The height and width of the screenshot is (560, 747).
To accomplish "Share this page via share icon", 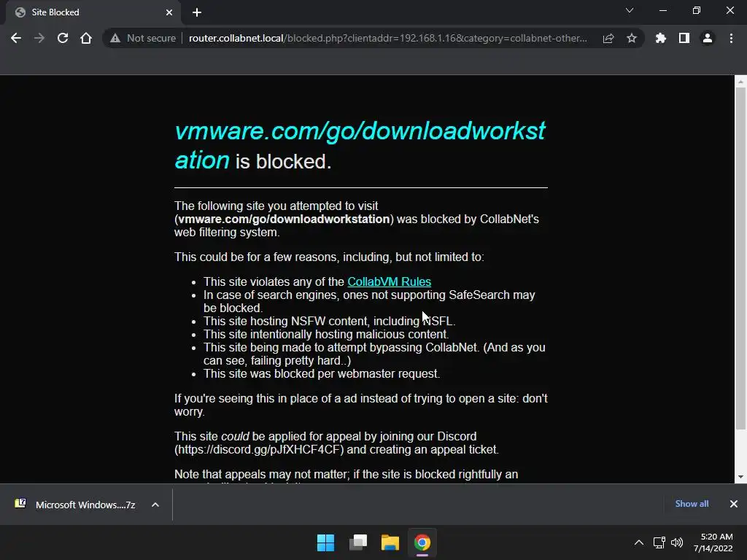I will point(608,38).
